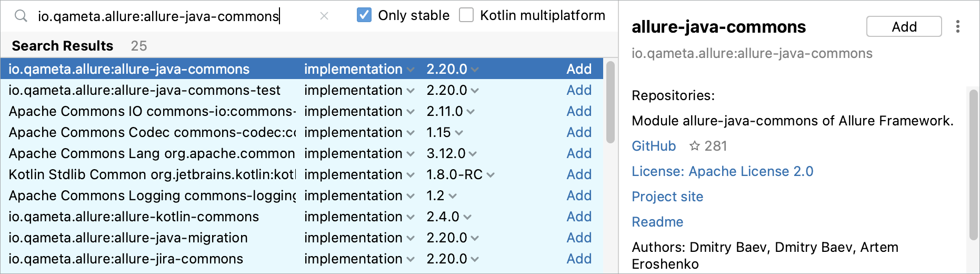Select io.qameta.allure:allure-kotlin-commons row

coord(302,217)
